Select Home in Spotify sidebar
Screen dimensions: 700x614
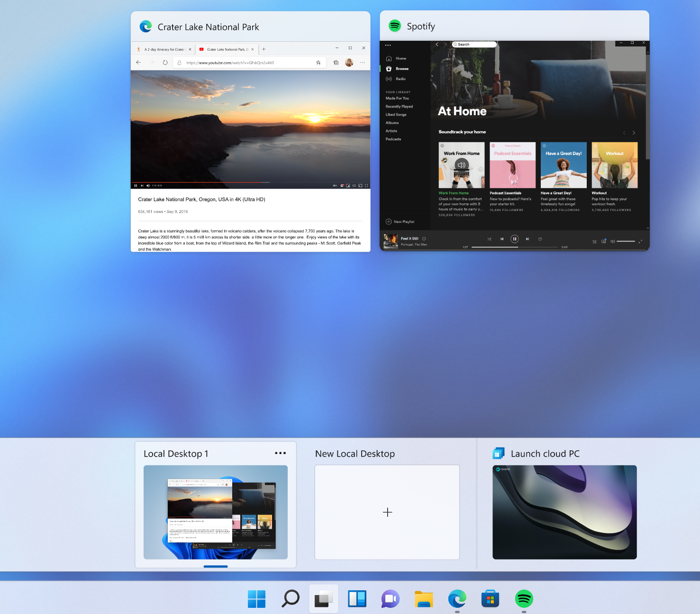point(396,58)
